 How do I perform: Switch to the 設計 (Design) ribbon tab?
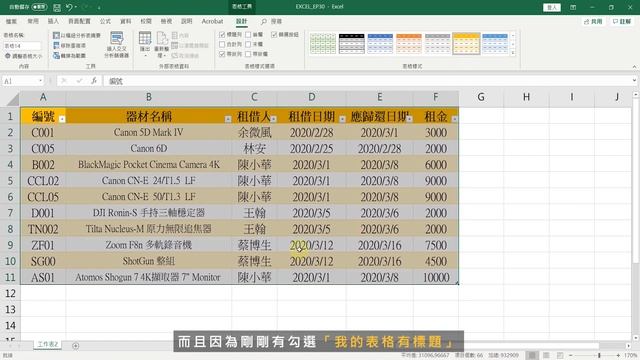click(x=241, y=21)
